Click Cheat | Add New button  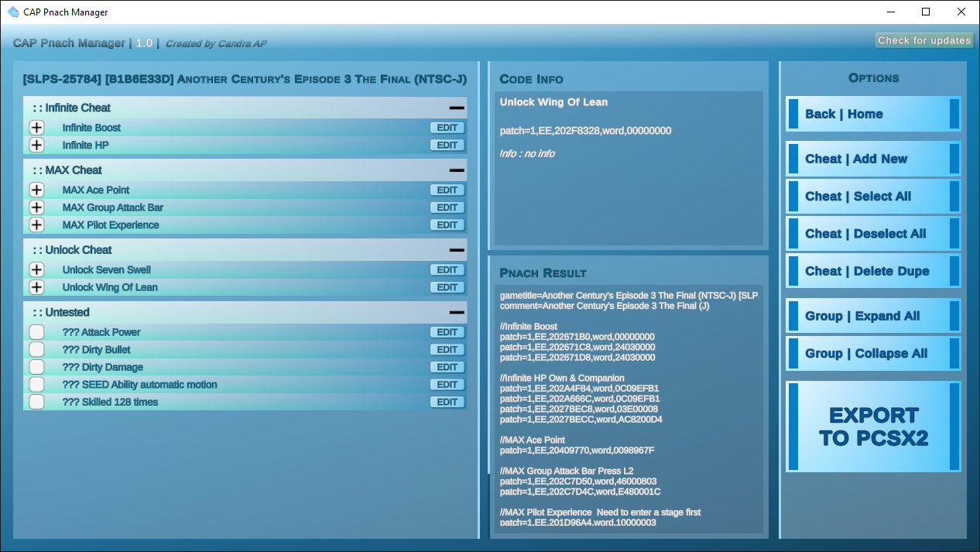click(873, 159)
